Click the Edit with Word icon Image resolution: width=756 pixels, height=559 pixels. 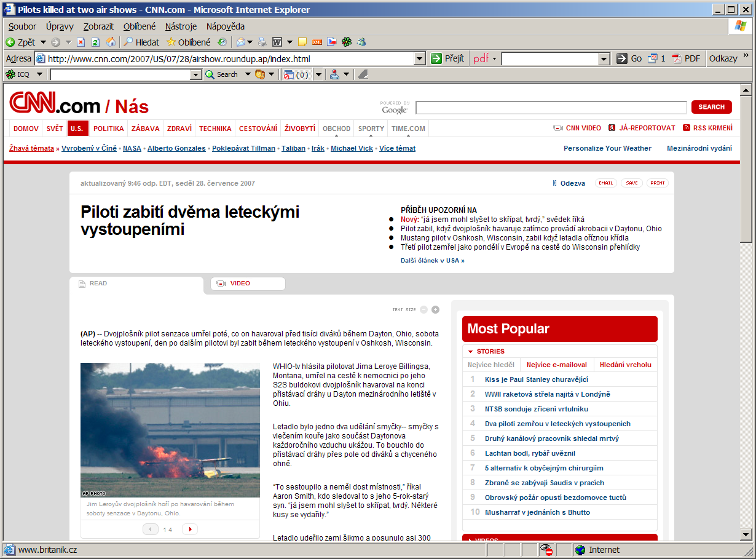(277, 42)
